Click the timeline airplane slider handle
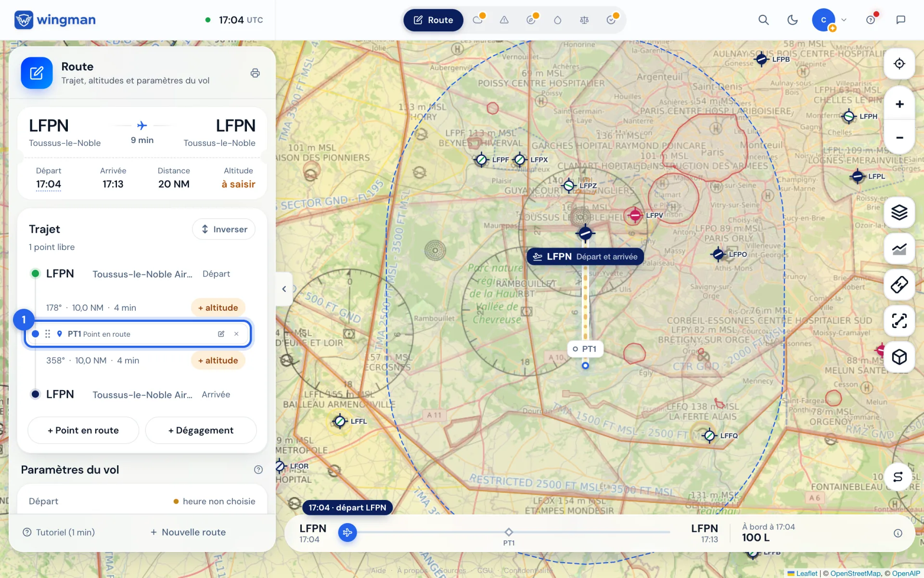 347,532
